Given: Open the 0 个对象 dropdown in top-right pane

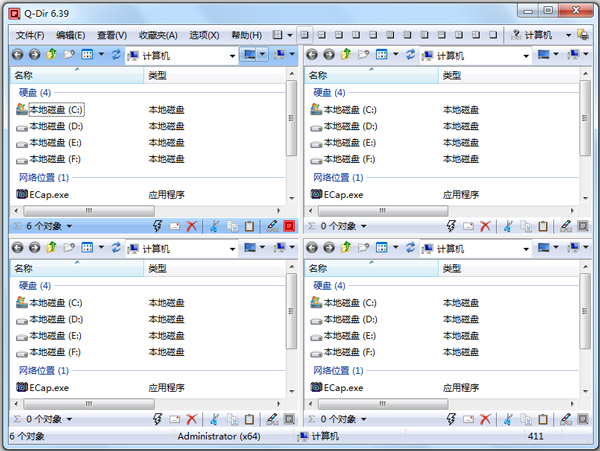Looking at the screenshot, I should tap(364, 226).
